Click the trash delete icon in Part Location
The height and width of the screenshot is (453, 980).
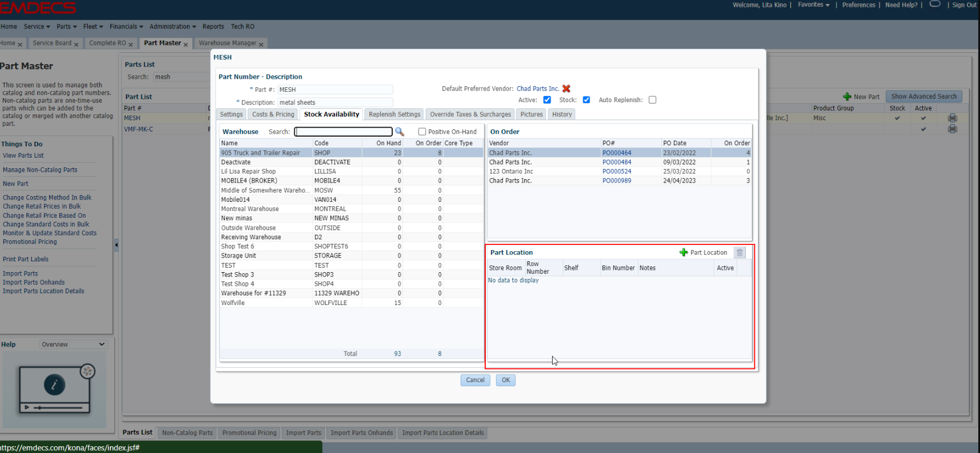(740, 252)
